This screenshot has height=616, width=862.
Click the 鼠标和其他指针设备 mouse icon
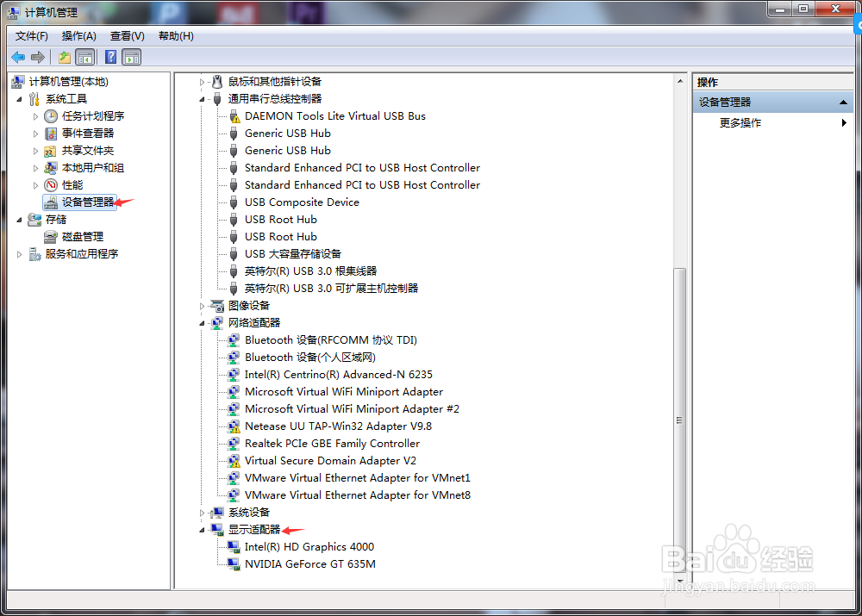click(218, 82)
